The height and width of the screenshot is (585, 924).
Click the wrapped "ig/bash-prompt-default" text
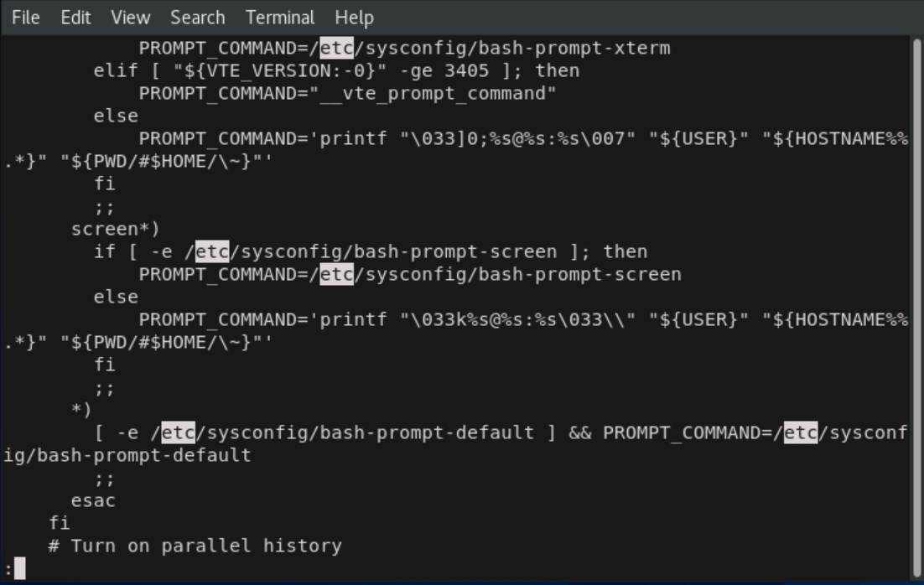(x=127, y=456)
